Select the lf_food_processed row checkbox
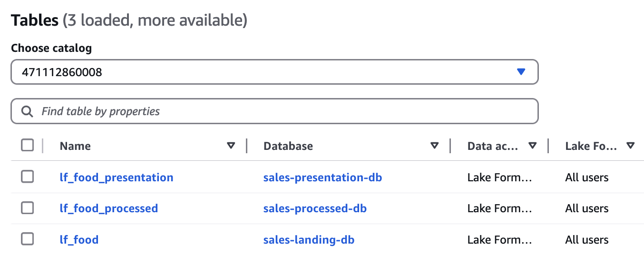The image size is (644, 256). coord(28,208)
